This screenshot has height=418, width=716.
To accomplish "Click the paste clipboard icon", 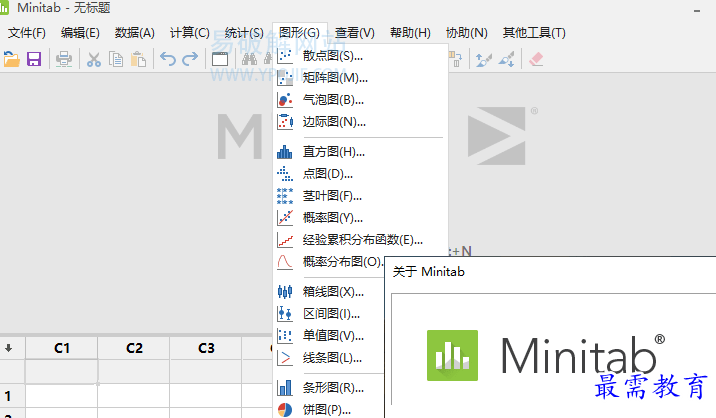I will [x=138, y=59].
